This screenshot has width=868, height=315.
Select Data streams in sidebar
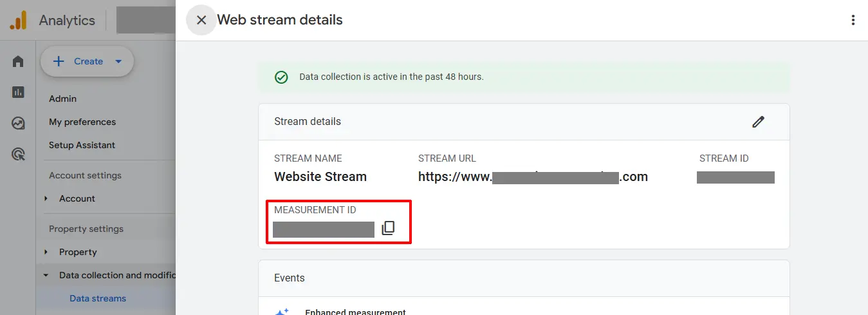click(x=98, y=298)
